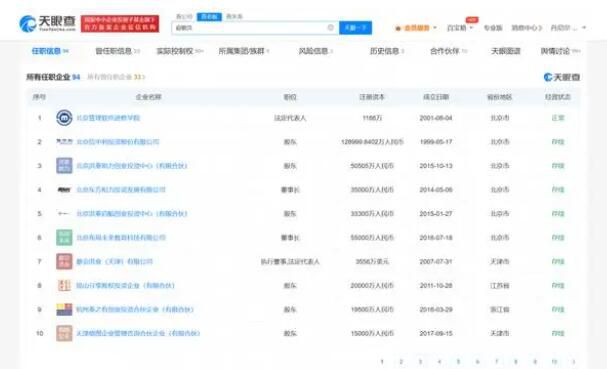Click the 法定代表人 cell in row 1

point(290,118)
